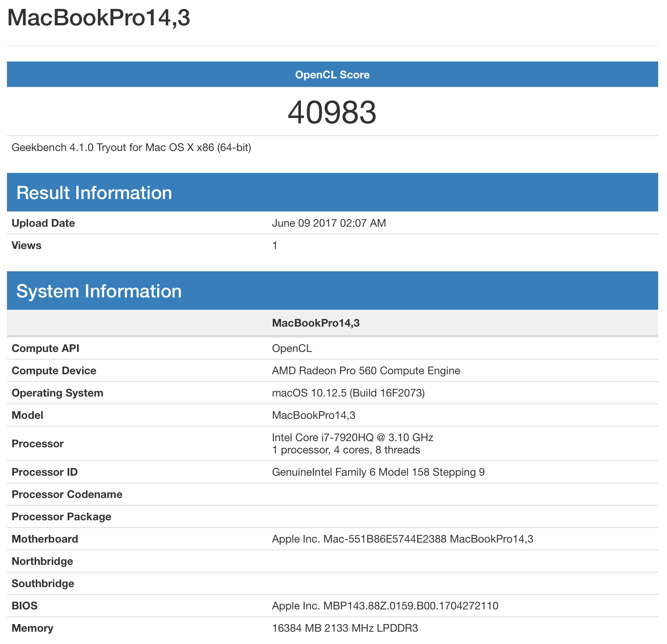Click the Compute Device label
667x644 pixels.
pyautogui.click(x=54, y=371)
